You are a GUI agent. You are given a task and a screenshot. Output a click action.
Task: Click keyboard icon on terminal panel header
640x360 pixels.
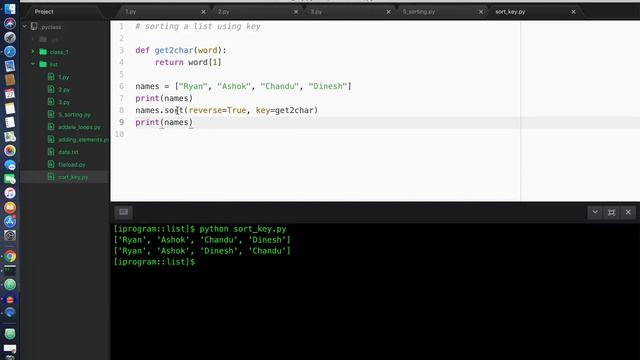[123, 212]
